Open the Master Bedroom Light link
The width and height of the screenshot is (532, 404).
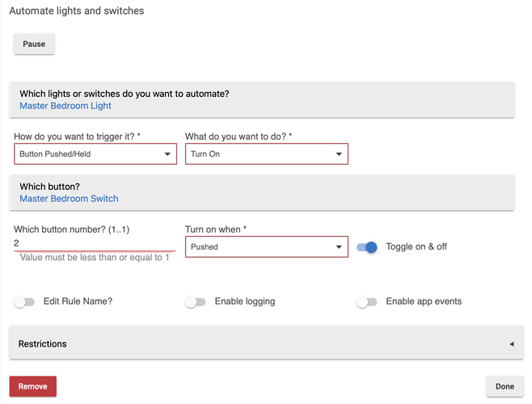[65, 106]
